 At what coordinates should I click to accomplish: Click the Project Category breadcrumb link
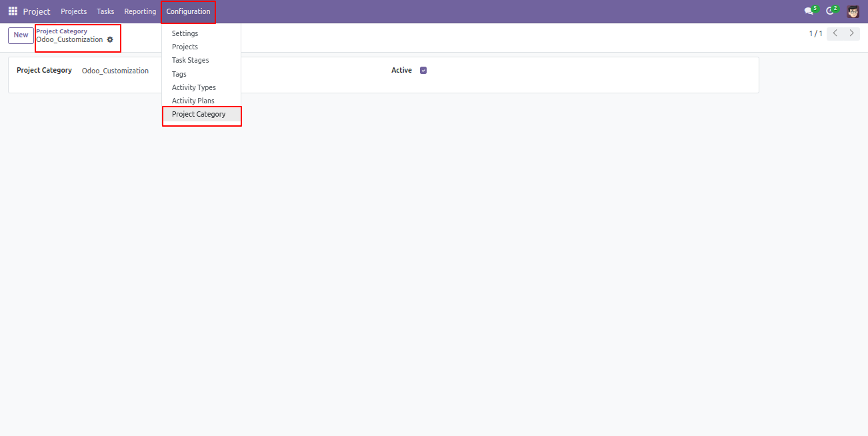pyautogui.click(x=61, y=31)
